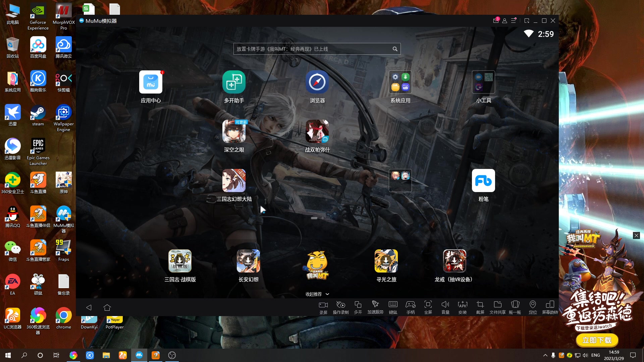Click the 立即下载 download button
This screenshot has width=644, height=362.
pyautogui.click(x=597, y=340)
